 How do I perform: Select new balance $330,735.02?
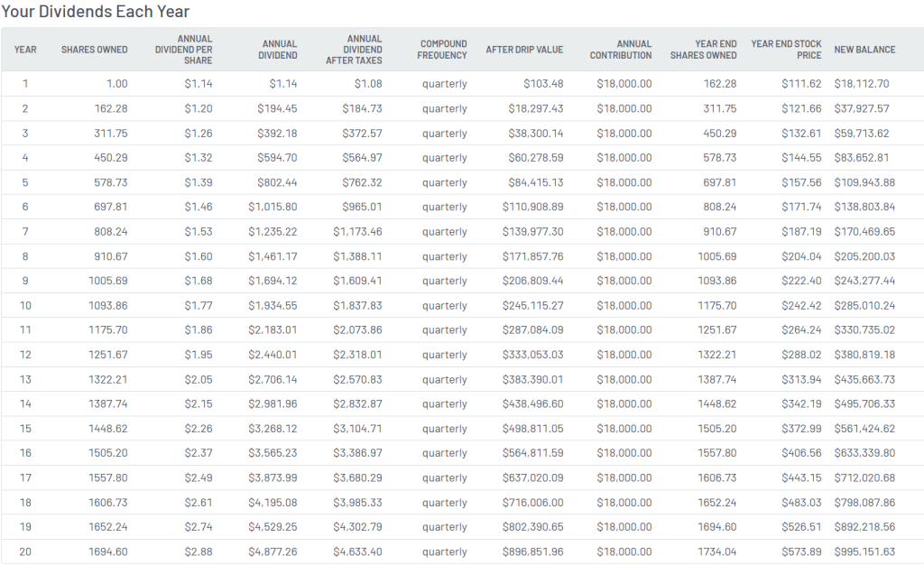[x=864, y=330]
